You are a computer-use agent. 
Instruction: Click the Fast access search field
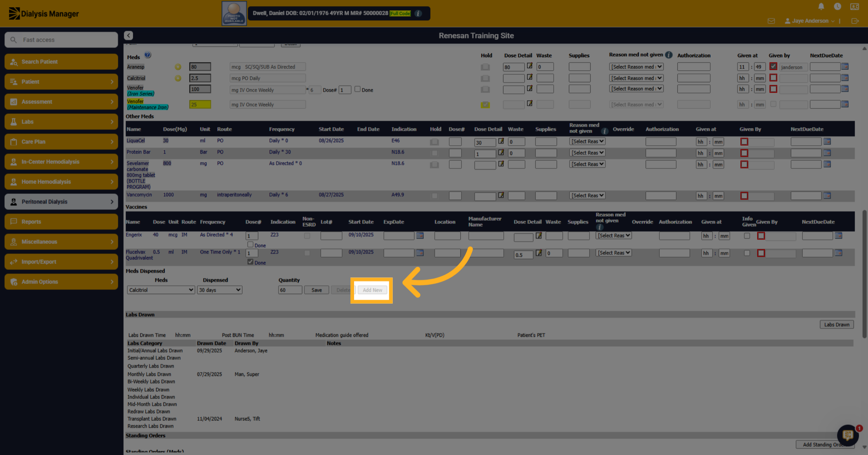click(x=61, y=40)
